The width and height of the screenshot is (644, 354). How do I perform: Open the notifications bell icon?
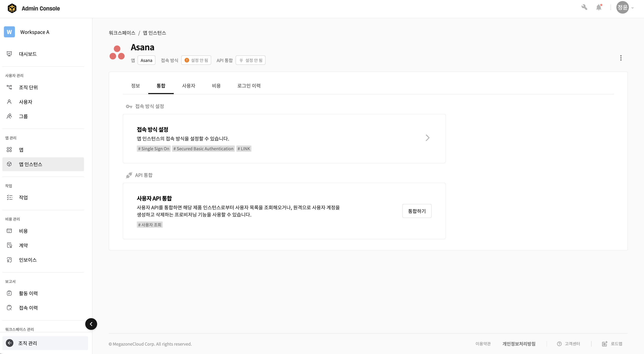[x=599, y=7]
